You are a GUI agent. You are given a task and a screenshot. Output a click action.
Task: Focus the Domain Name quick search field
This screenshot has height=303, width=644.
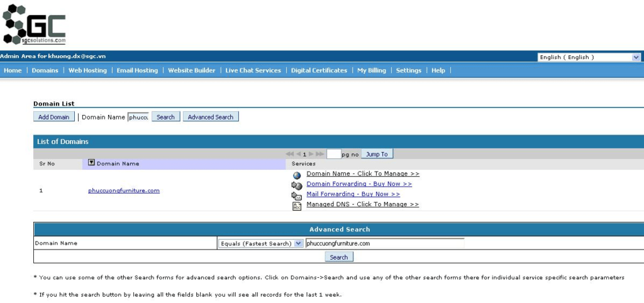tap(138, 117)
